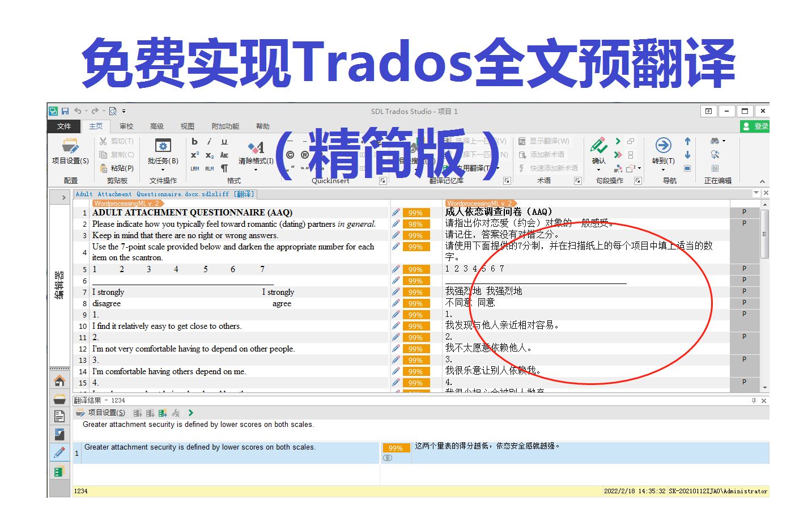Toggle underline formatting
812x508 pixels.
tap(224, 142)
